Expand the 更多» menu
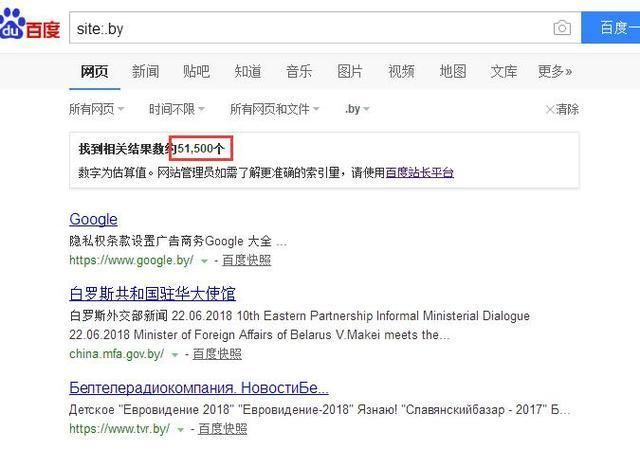 (x=555, y=72)
